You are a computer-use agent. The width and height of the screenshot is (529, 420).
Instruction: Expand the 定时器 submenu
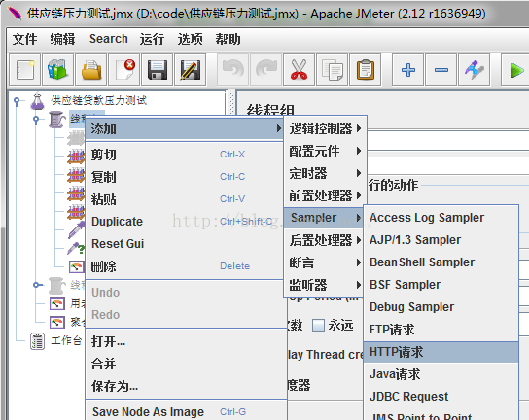pyautogui.click(x=325, y=173)
